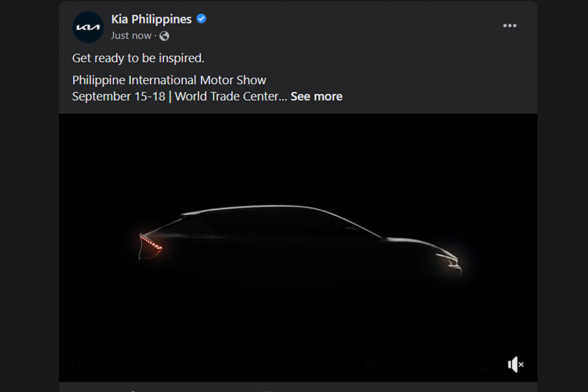Viewport: 588px width, 392px height.
Task: Click the gray strip under the video
Action: (298, 387)
